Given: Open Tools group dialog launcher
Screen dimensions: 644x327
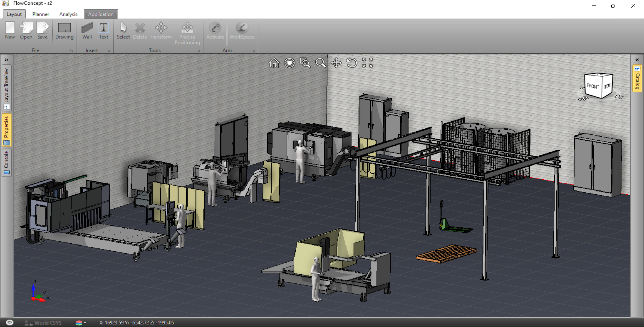Looking at the screenshot, I should click(198, 50).
